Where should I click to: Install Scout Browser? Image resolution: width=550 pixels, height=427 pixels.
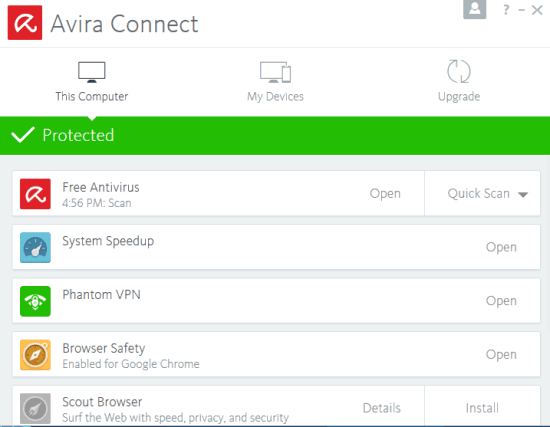tap(482, 408)
